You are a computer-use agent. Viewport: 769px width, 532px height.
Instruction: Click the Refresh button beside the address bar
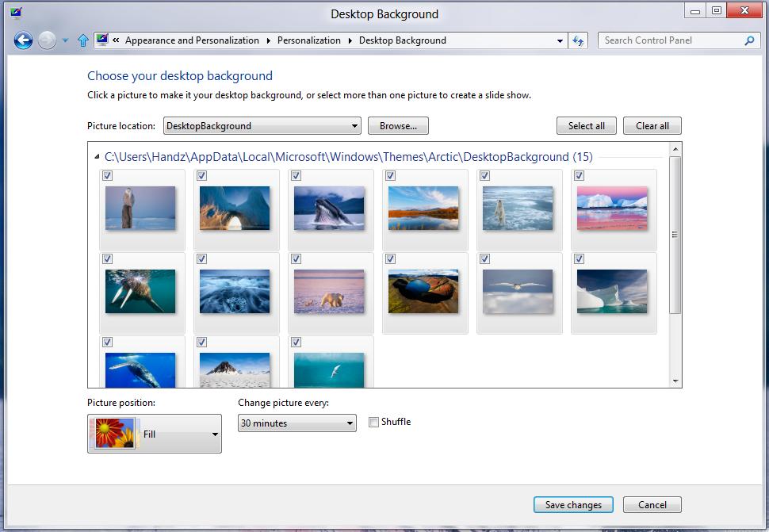[579, 40]
